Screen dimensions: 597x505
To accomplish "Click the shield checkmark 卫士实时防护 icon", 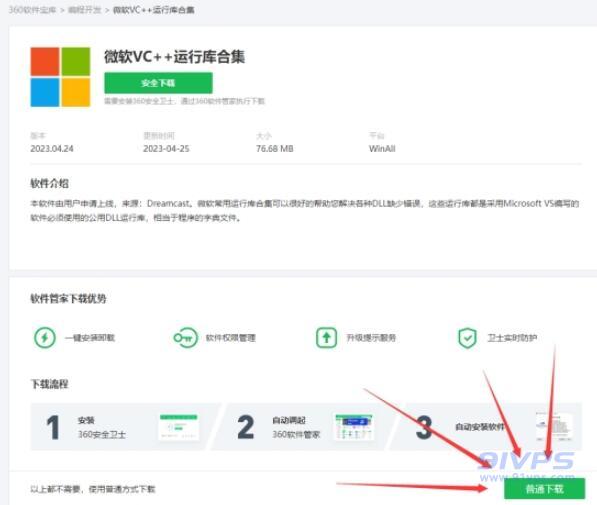I will 467,338.
